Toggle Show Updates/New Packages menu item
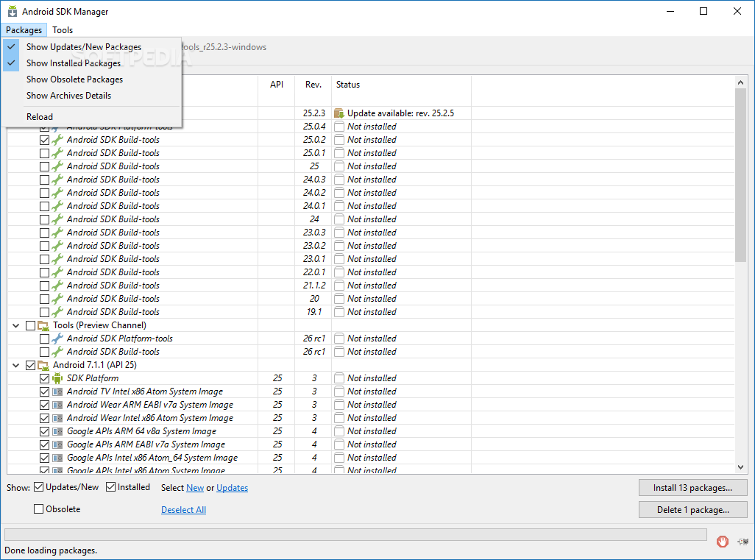 pos(91,46)
